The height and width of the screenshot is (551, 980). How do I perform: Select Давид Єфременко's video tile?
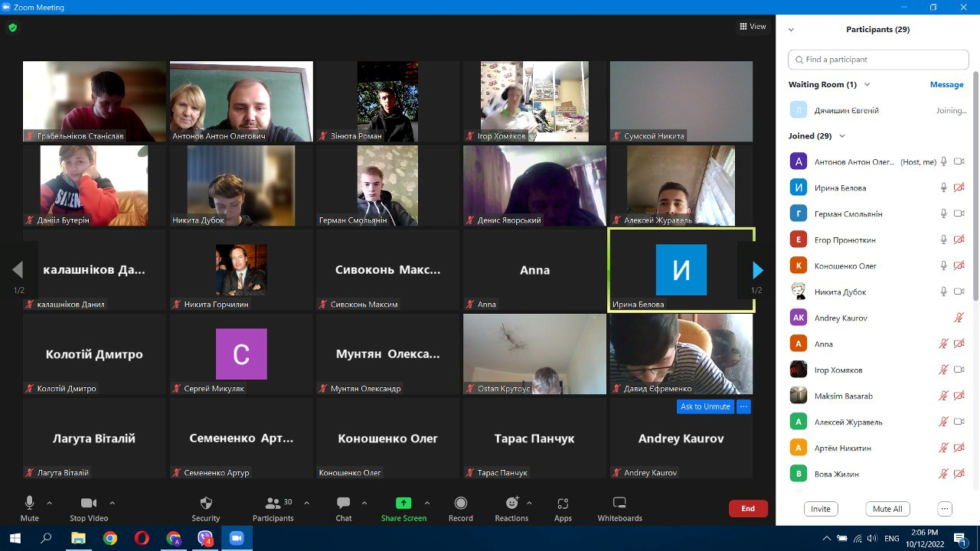click(681, 354)
